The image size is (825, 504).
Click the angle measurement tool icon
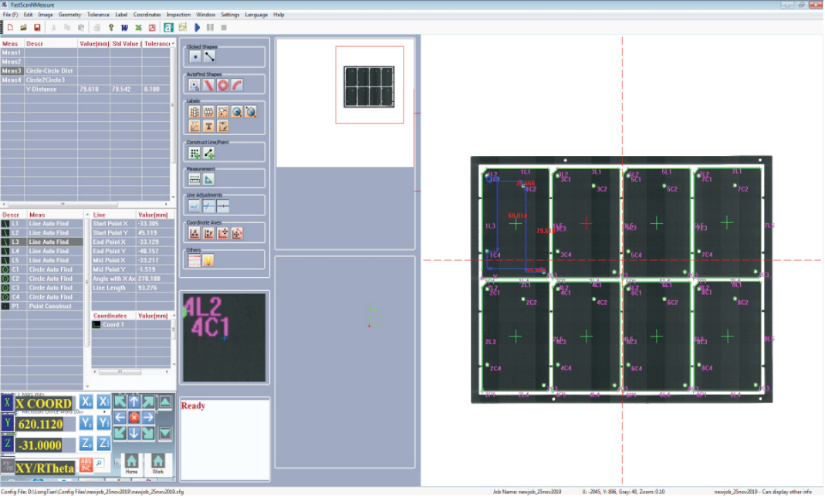click(209, 179)
